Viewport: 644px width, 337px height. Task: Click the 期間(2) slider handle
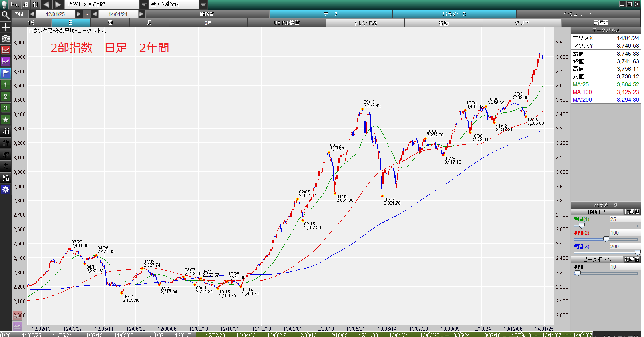pyautogui.click(x=606, y=239)
